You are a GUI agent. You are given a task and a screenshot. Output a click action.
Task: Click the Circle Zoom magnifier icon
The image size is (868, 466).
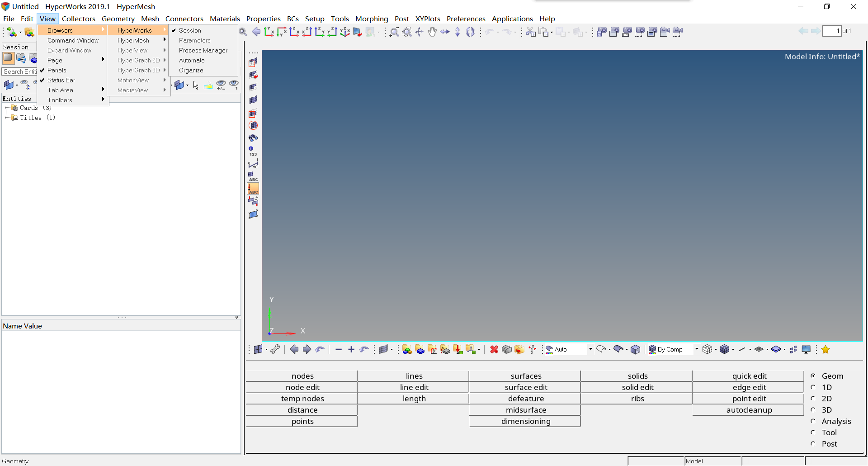click(x=407, y=32)
